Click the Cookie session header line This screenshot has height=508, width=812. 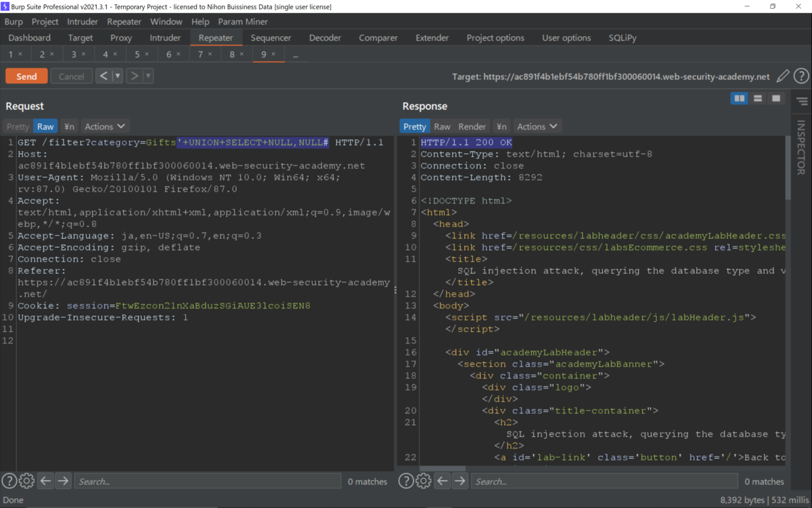point(164,305)
